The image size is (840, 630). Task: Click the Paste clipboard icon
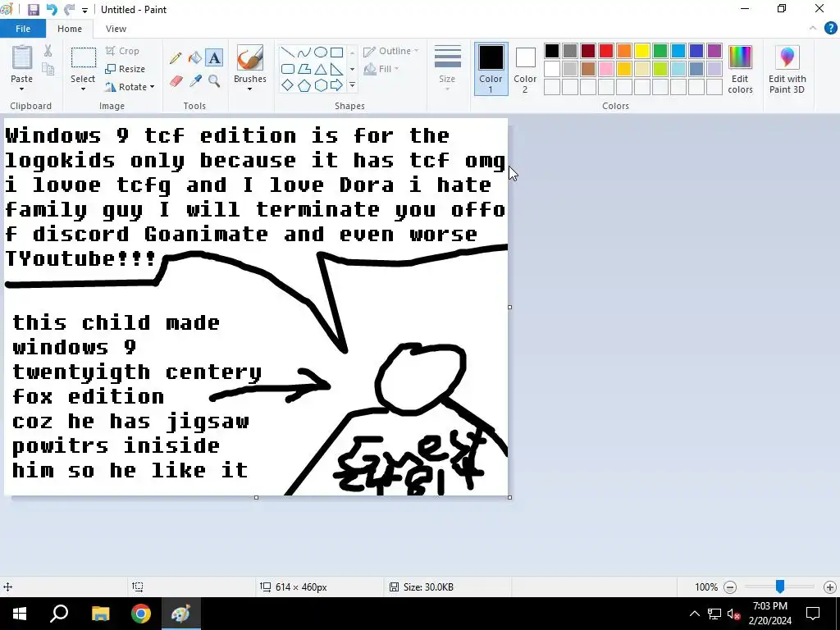tap(22, 57)
